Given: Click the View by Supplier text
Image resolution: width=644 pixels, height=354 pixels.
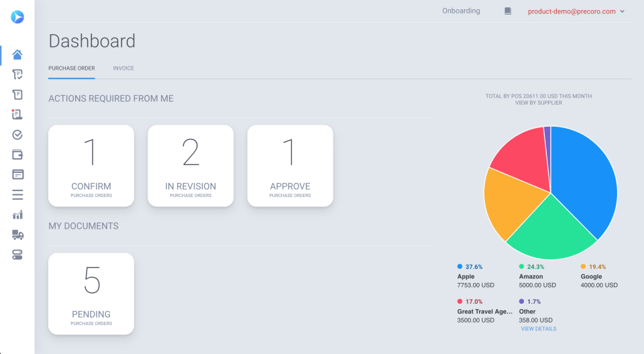Looking at the screenshot, I should 539,103.
